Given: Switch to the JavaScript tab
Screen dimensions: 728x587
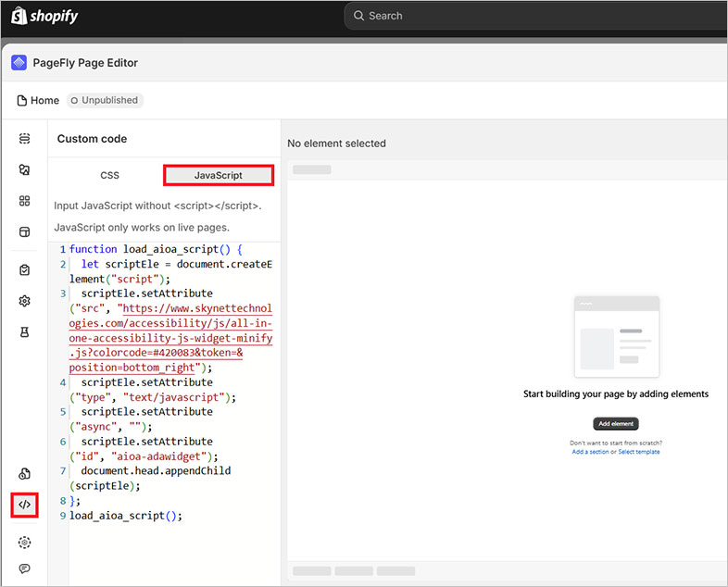Looking at the screenshot, I should click(x=219, y=175).
